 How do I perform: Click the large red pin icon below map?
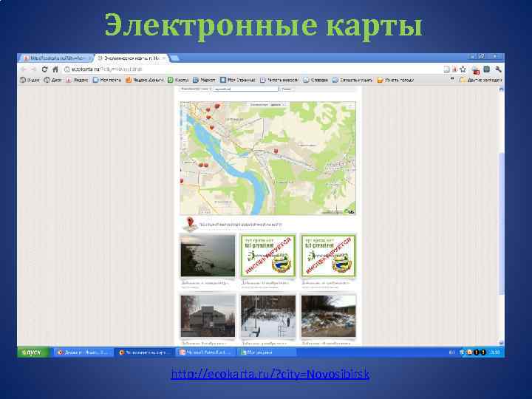(190, 224)
